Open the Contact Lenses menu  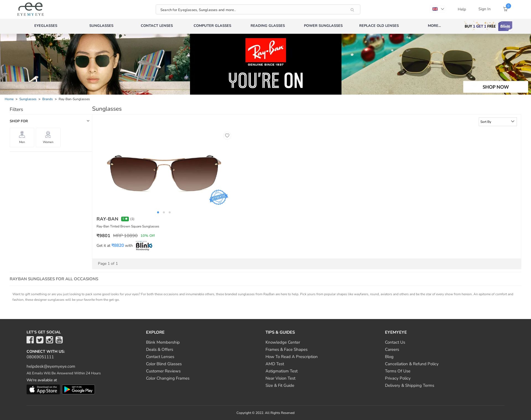(x=157, y=26)
